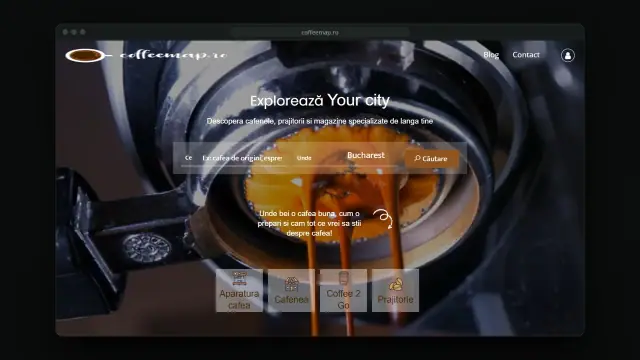
Task: Focus the coffee type search field
Action: pyautogui.click(x=242, y=158)
